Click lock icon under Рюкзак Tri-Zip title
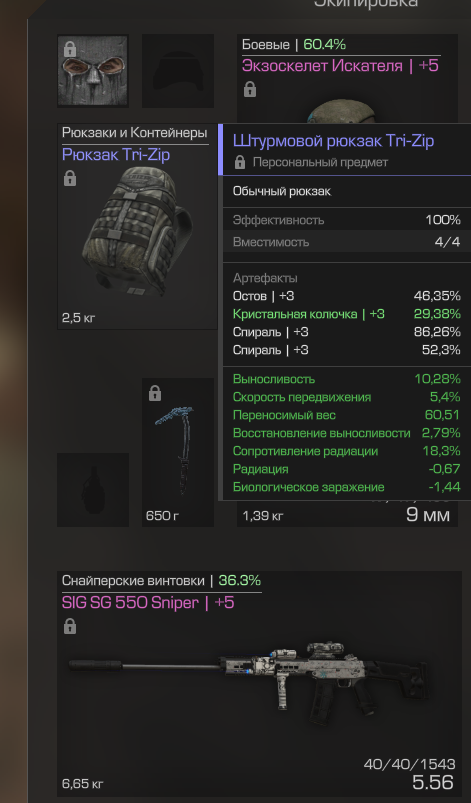This screenshot has height=803, width=471. coord(70,178)
